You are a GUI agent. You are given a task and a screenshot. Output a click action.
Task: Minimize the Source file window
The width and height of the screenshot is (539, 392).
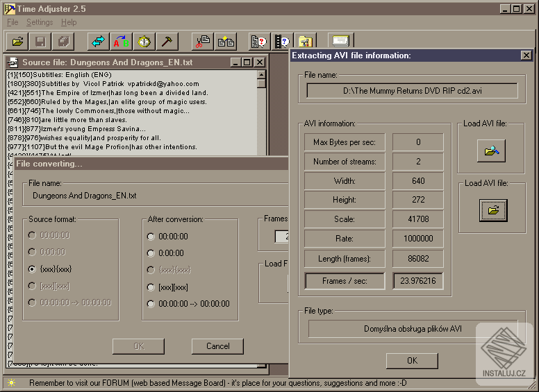point(235,62)
